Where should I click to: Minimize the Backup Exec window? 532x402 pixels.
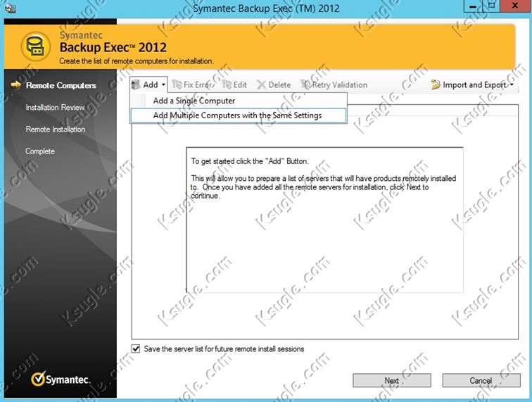click(x=473, y=6)
